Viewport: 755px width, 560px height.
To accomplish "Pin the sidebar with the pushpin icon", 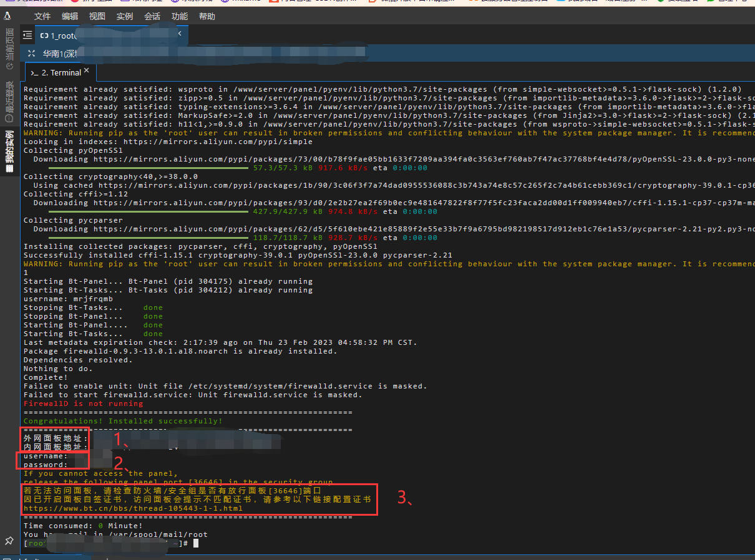I will 9,541.
